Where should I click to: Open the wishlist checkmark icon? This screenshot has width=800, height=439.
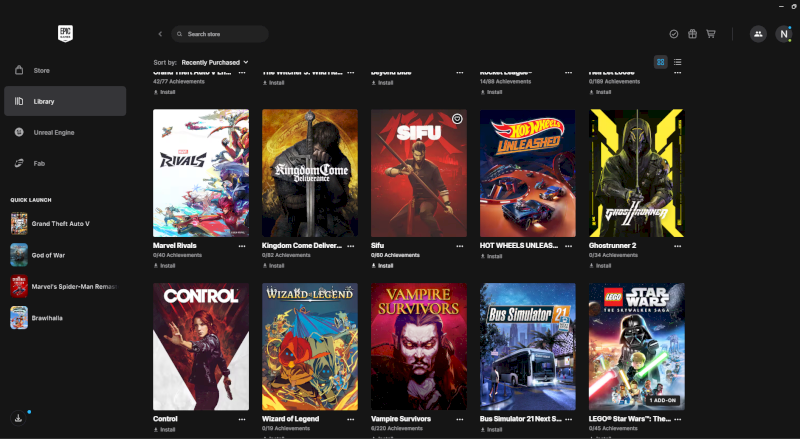pos(673,34)
